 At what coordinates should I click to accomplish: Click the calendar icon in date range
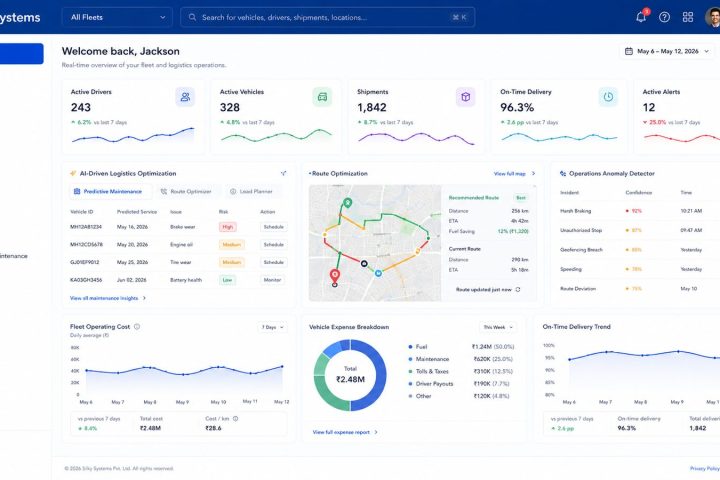(629, 51)
